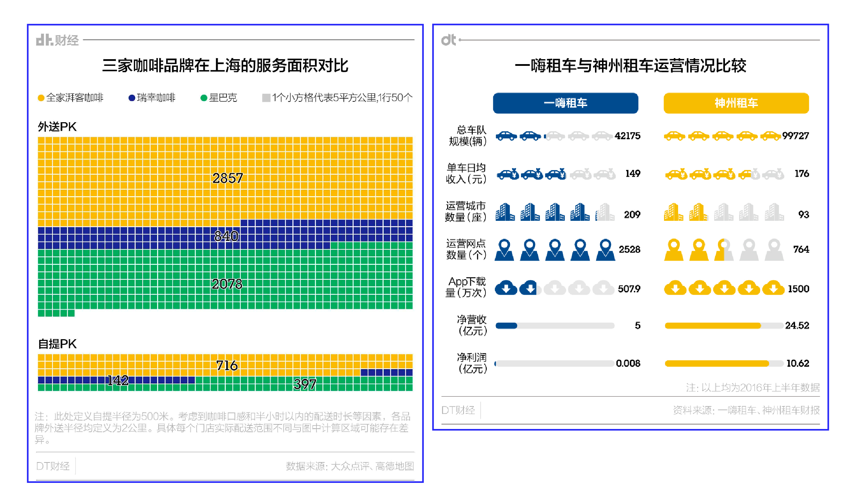The width and height of the screenshot is (856, 504).
Task: Click the first blue car fleet icon
Action: (x=506, y=136)
